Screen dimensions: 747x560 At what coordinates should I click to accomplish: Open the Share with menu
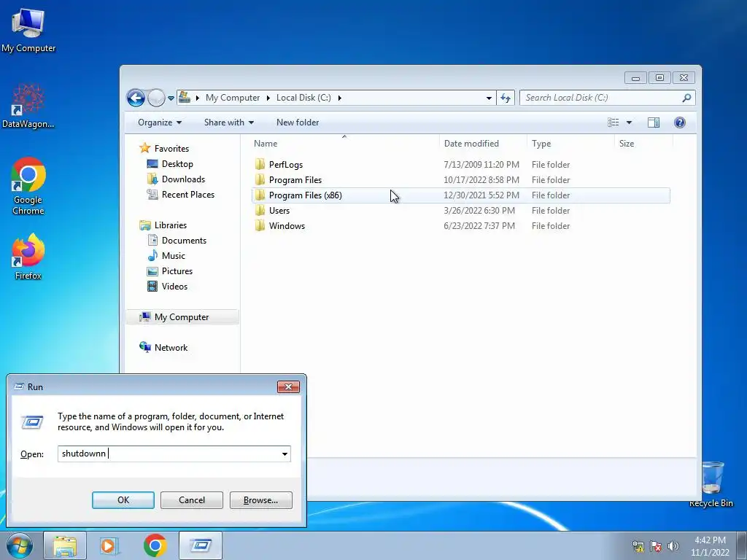click(228, 122)
